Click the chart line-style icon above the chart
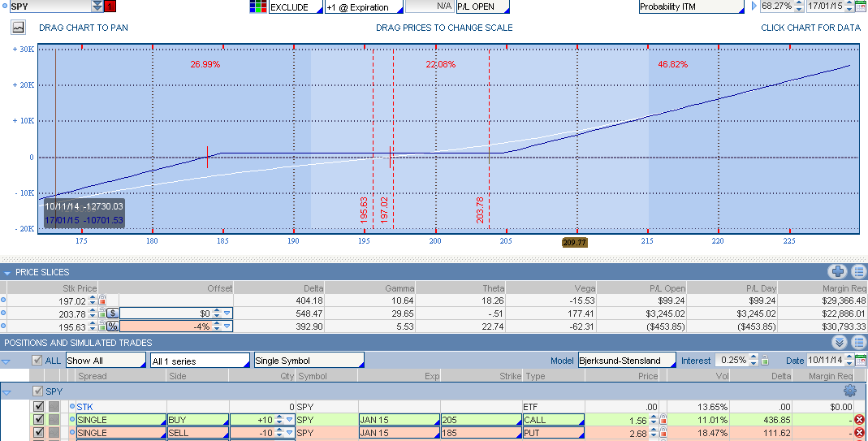Viewport: 868px width, 441px height. tap(18, 27)
